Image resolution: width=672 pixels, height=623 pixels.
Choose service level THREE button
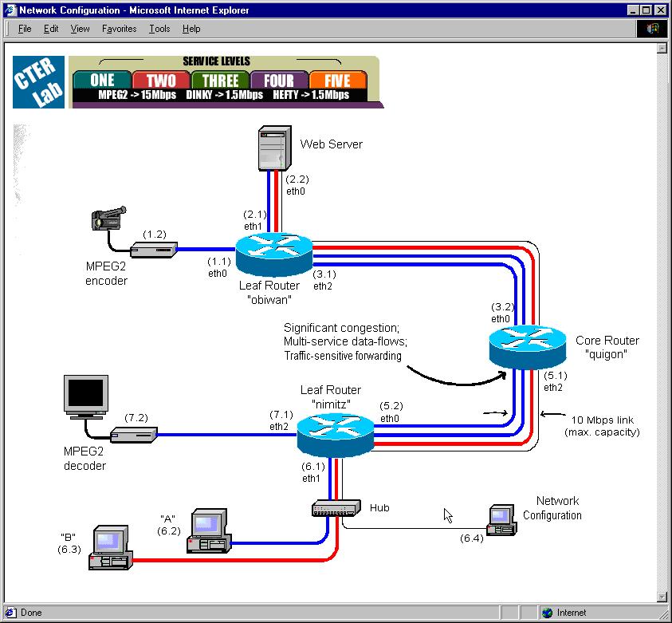pos(220,80)
